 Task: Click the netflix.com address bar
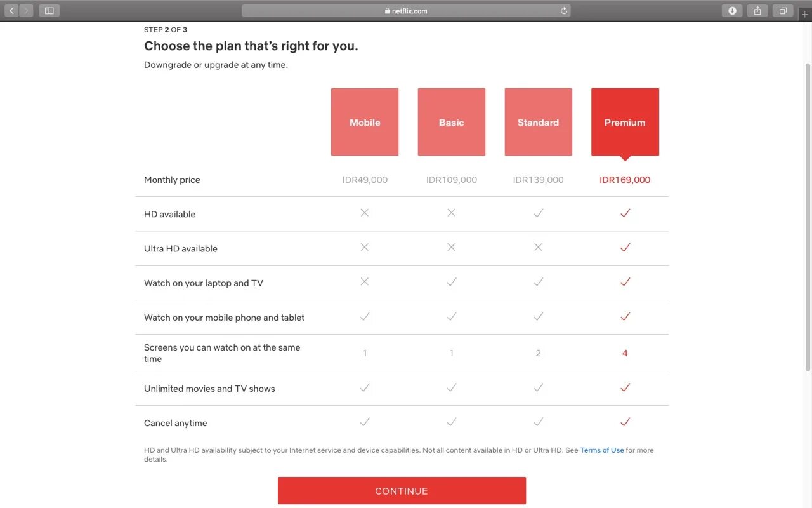tap(406, 11)
